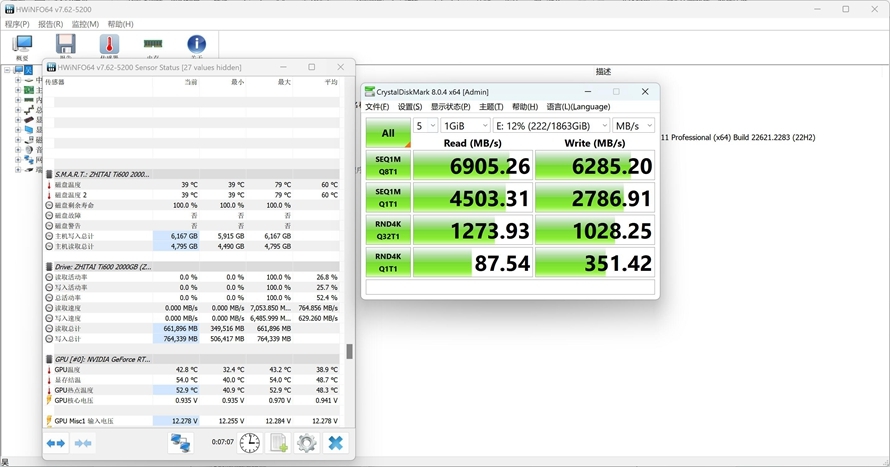Run the SEQ1M Q8T1 test button
This screenshot has height=467, width=890.
[387, 165]
